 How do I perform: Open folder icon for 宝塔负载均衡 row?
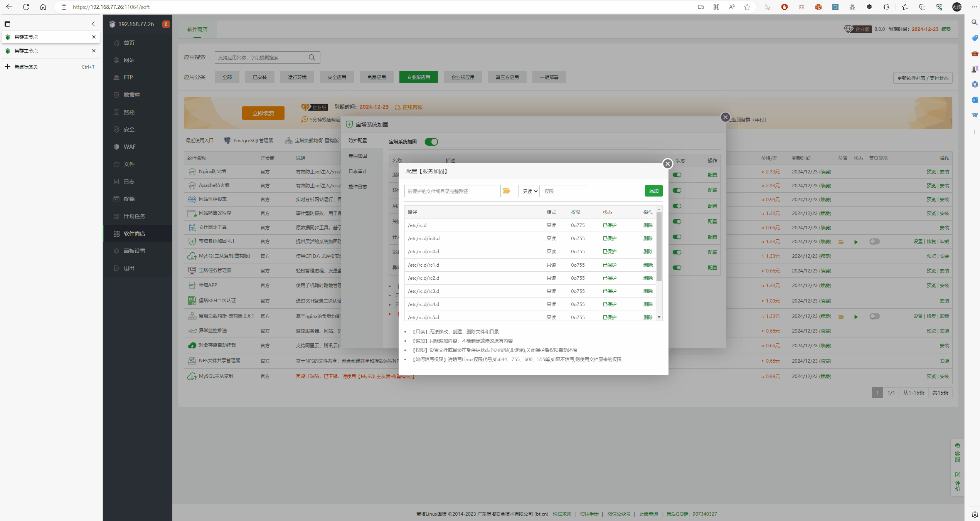click(841, 317)
